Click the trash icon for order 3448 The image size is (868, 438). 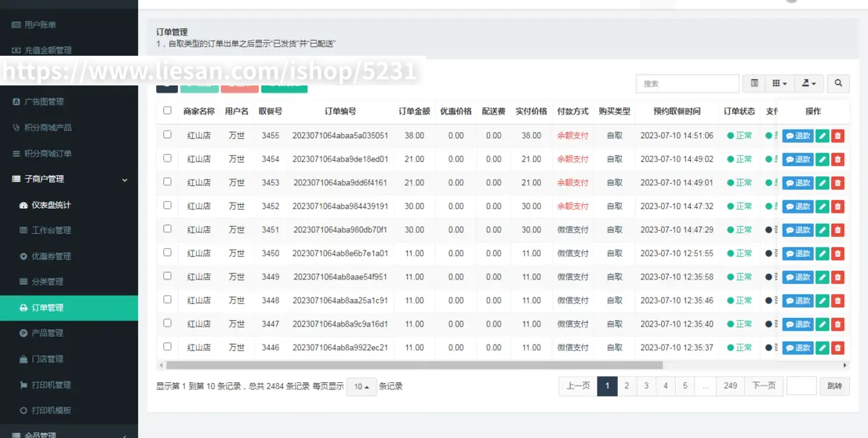click(x=838, y=300)
